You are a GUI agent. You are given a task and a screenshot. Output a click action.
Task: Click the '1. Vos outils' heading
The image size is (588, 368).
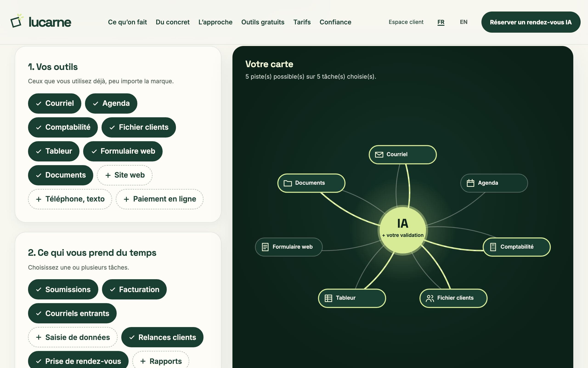point(53,67)
